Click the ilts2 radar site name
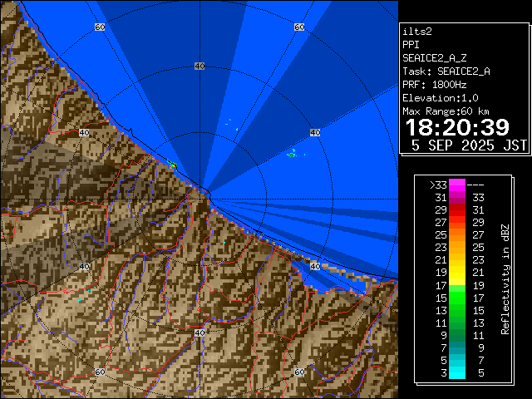This screenshot has width=532, height=399. [416, 31]
